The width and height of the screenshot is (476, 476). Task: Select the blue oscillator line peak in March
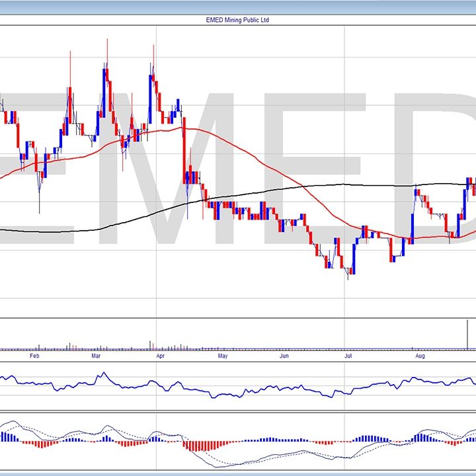click(x=102, y=374)
